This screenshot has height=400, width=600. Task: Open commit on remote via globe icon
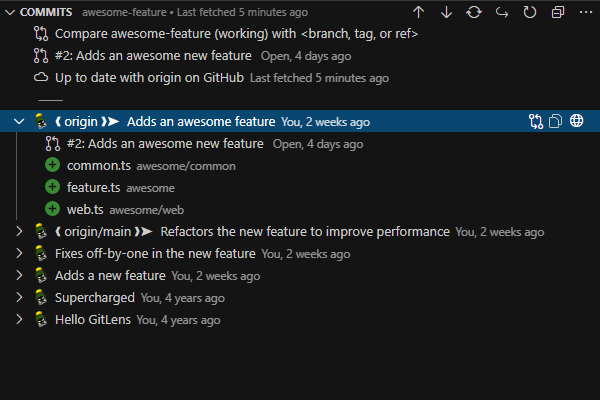pos(577,122)
